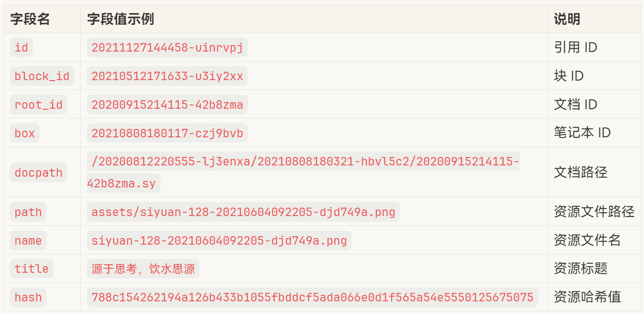Click example value 20200915214115-42b8zma
644x314 pixels.
pyautogui.click(x=167, y=105)
